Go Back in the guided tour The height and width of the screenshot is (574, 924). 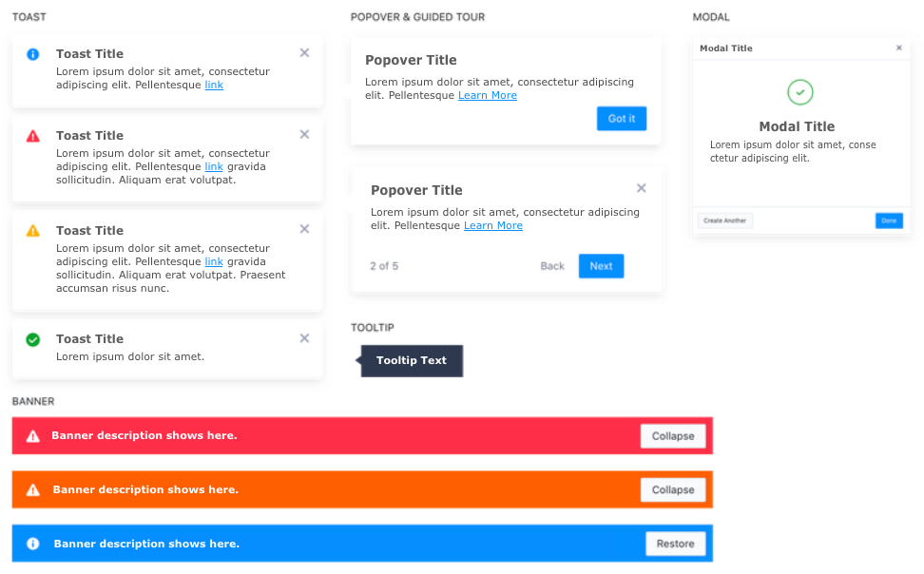point(552,266)
